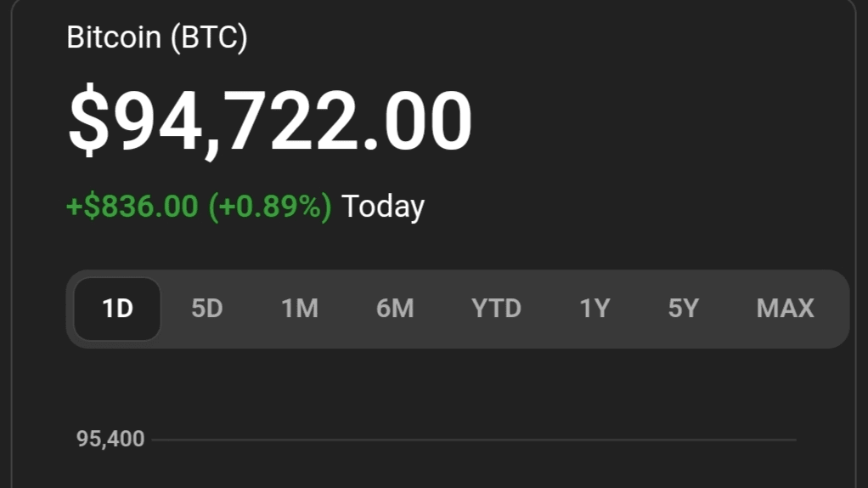Click the 95,400 chart gridline
The image size is (868, 488).
click(476, 440)
